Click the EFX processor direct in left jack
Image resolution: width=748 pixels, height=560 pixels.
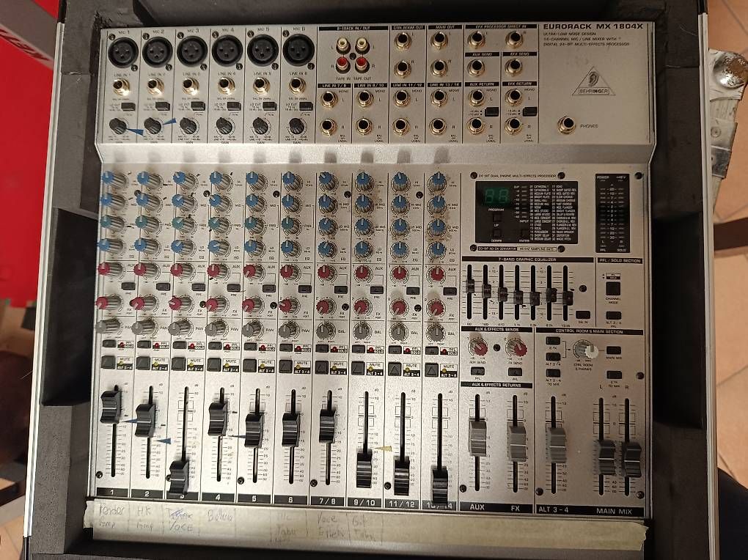[476, 40]
